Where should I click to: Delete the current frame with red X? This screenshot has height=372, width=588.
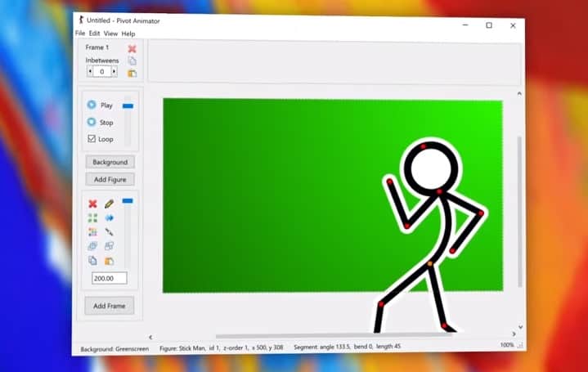132,49
